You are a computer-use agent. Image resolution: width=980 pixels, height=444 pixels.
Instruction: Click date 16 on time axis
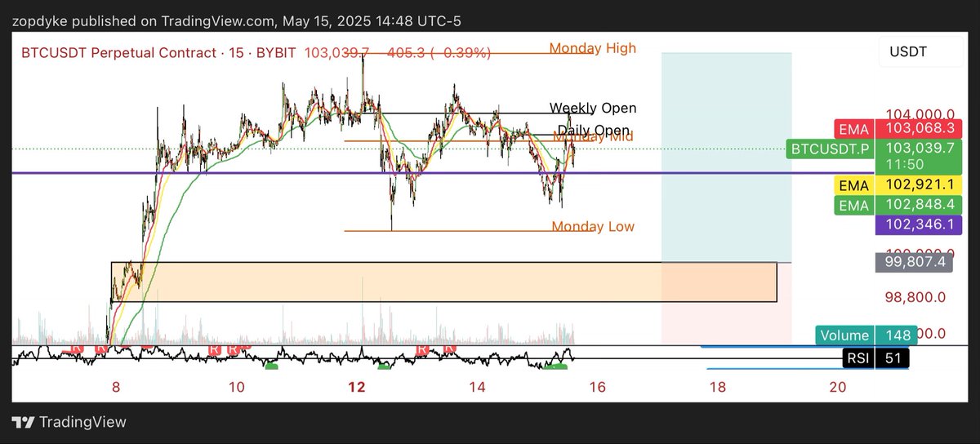point(597,388)
